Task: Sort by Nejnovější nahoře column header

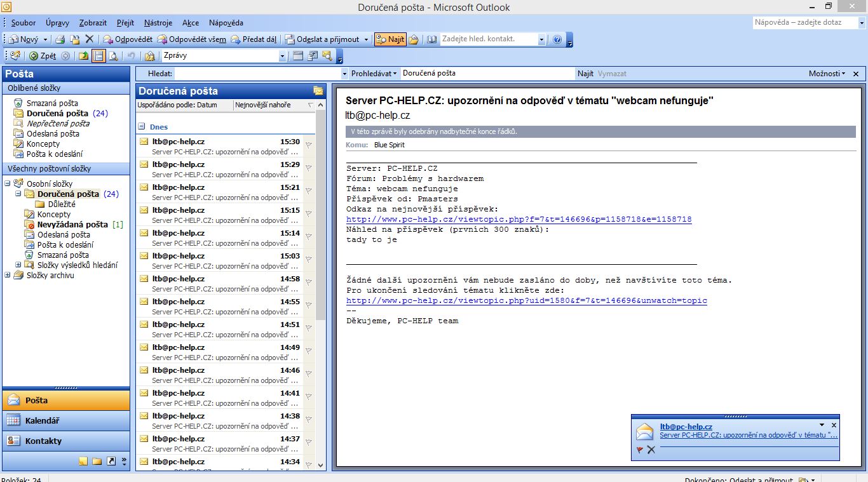Action: point(274,105)
